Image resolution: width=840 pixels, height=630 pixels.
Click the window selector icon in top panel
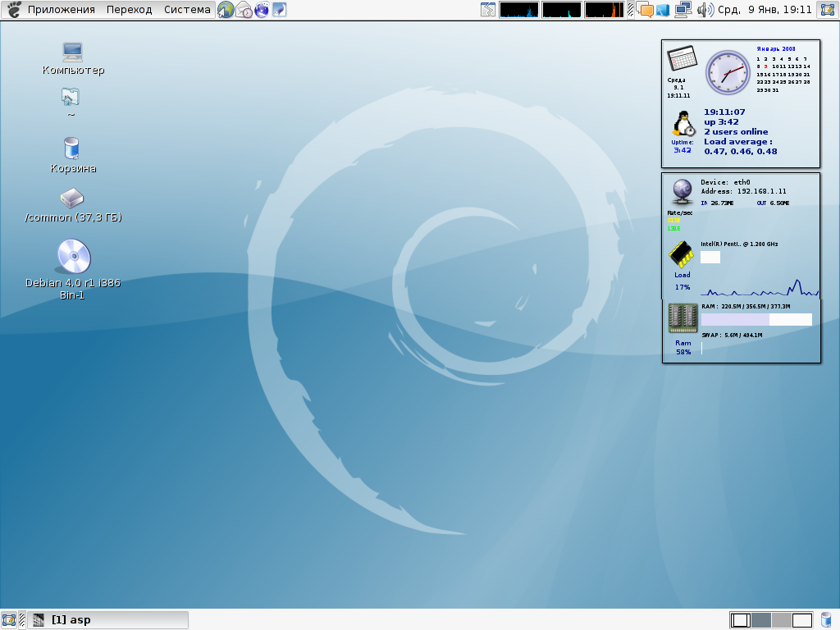487,10
